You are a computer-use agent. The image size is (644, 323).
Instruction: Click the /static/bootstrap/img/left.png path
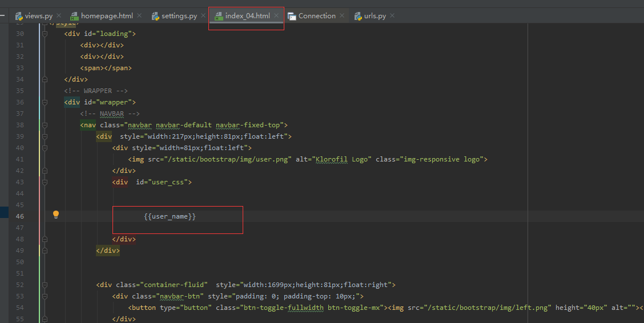(x=488, y=308)
